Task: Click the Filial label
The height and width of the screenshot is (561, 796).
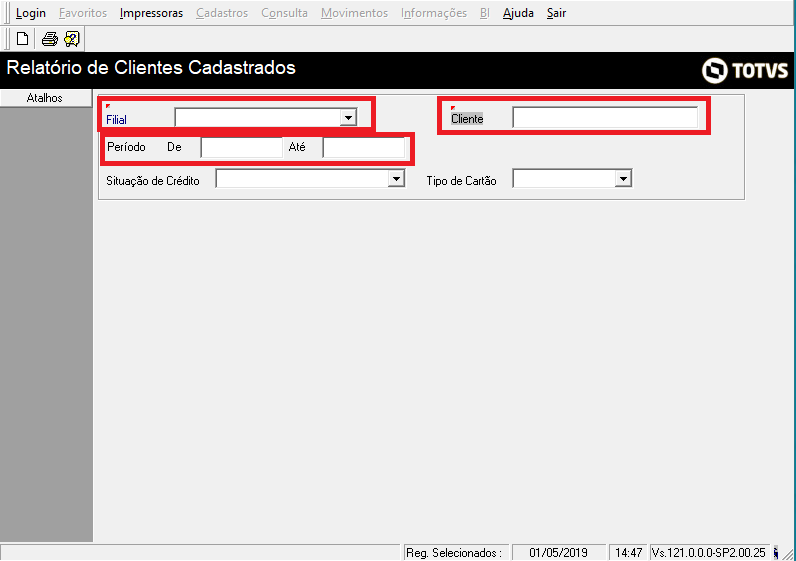Action: coord(116,120)
